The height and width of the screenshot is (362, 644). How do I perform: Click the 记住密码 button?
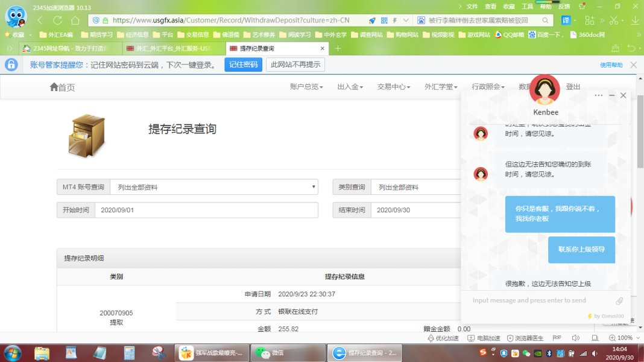point(243,65)
